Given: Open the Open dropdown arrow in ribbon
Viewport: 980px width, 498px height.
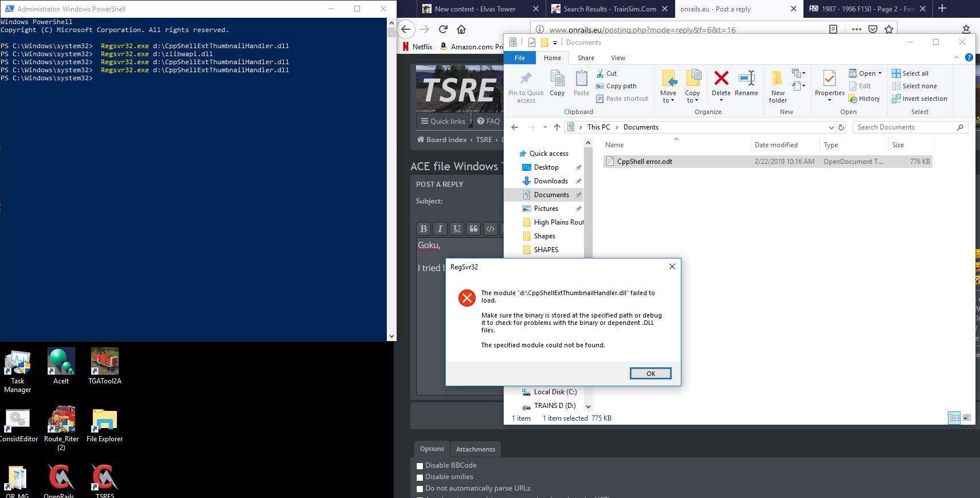Looking at the screenshot, I should click(x=880, y=73).
